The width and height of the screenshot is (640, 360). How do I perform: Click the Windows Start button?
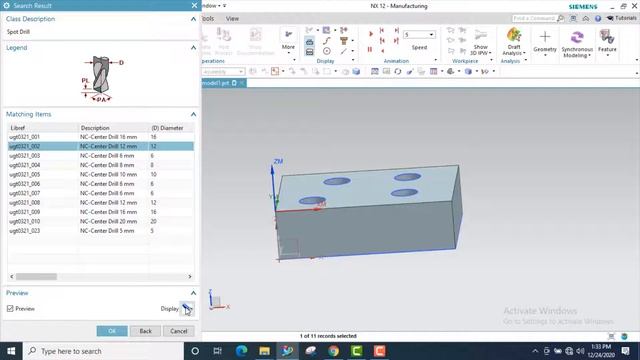click(x=11, y=351)
